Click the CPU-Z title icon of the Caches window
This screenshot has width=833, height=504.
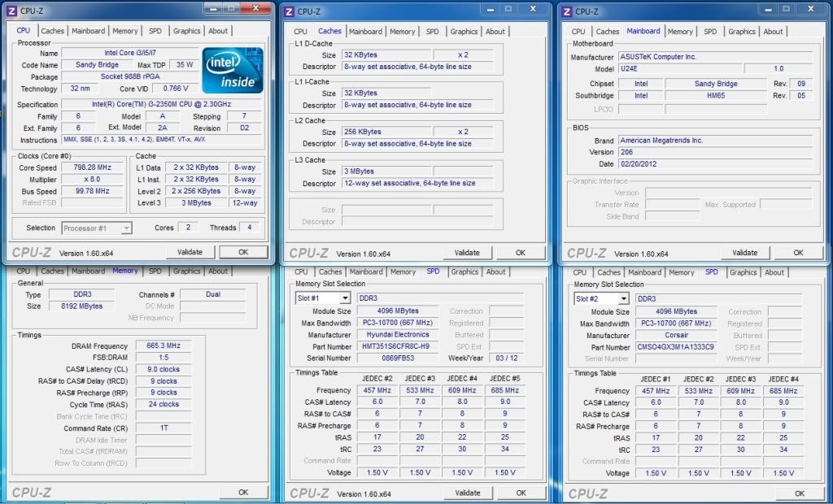point(289,11)
